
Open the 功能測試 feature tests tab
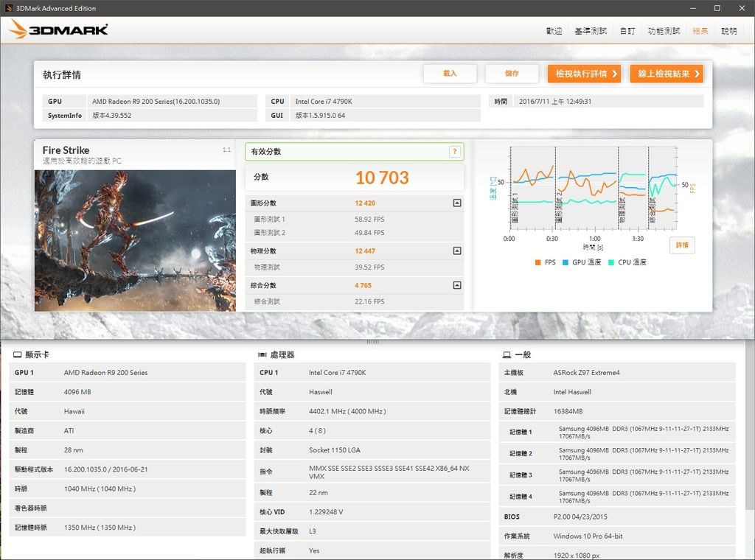[x=664, y=31]
